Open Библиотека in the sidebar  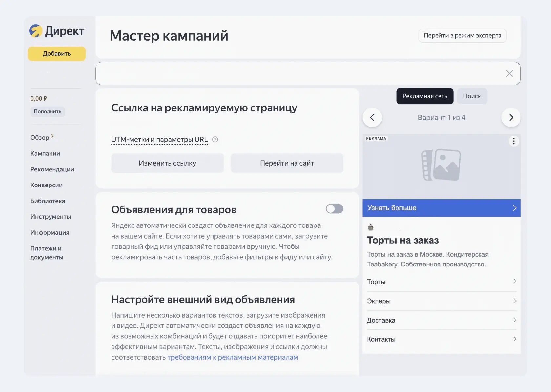coord(48,201)
